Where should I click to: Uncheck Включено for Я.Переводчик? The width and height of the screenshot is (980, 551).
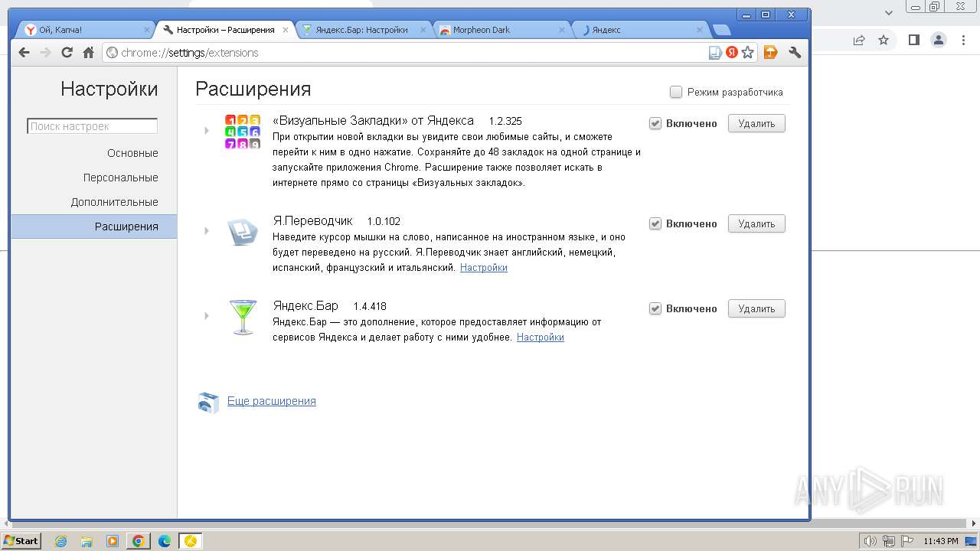(x=655, y=223)
